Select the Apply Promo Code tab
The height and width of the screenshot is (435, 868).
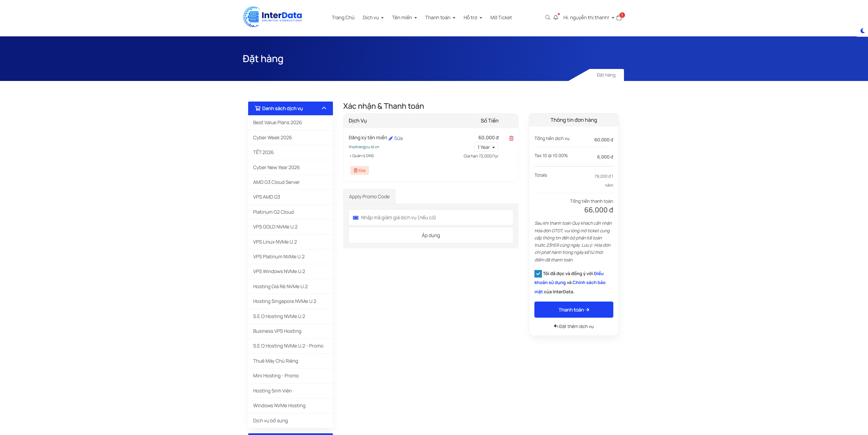(369, 197)
